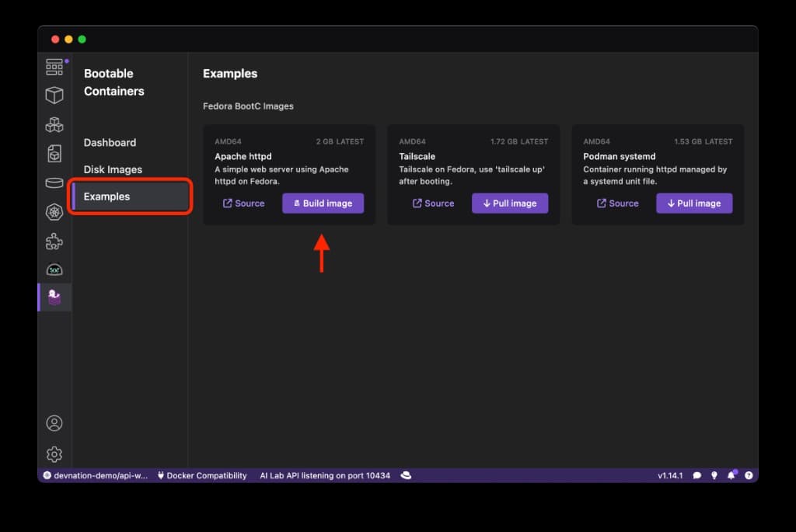Screen dimensions: 796x532
Task: Open the Disk Images section
Action: (x=113, y=169)
